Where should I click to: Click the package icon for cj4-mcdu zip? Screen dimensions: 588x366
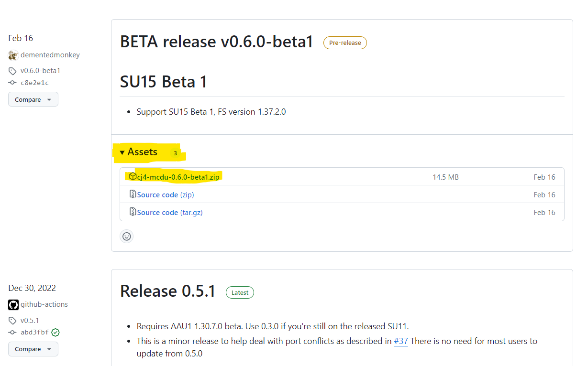pos(133,176)
